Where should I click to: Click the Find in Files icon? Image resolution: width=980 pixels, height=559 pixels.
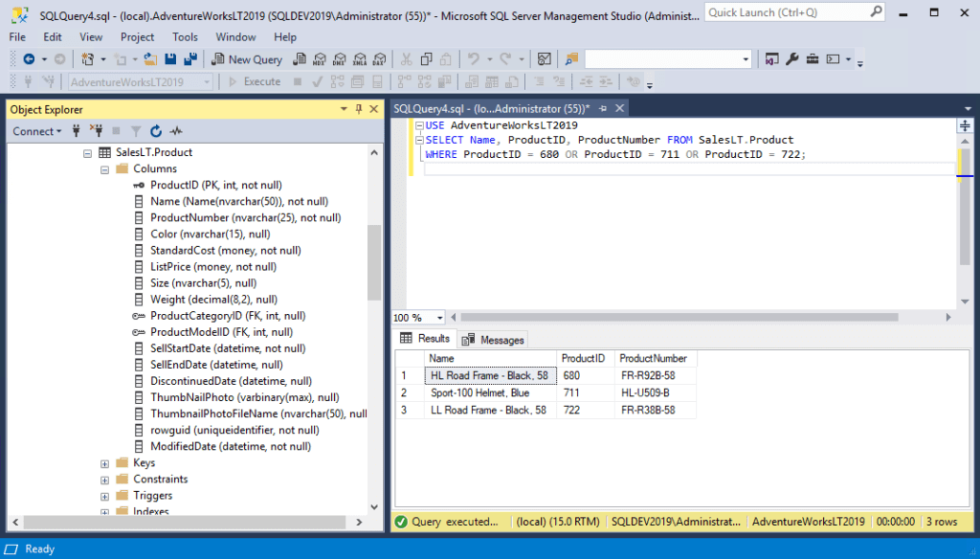[571, 58]
